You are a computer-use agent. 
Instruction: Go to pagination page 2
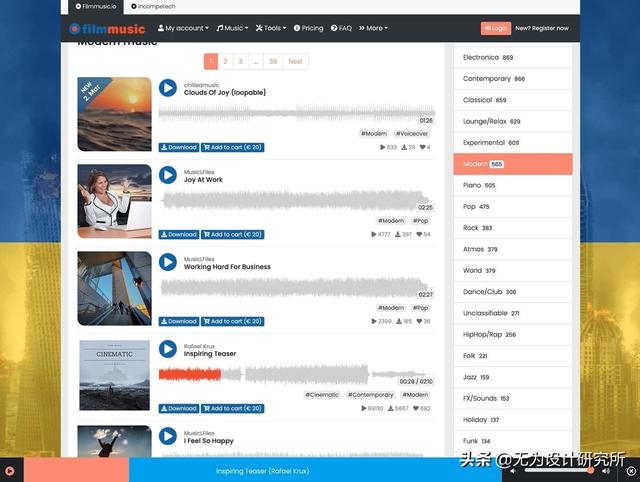(x=225, y=61)
